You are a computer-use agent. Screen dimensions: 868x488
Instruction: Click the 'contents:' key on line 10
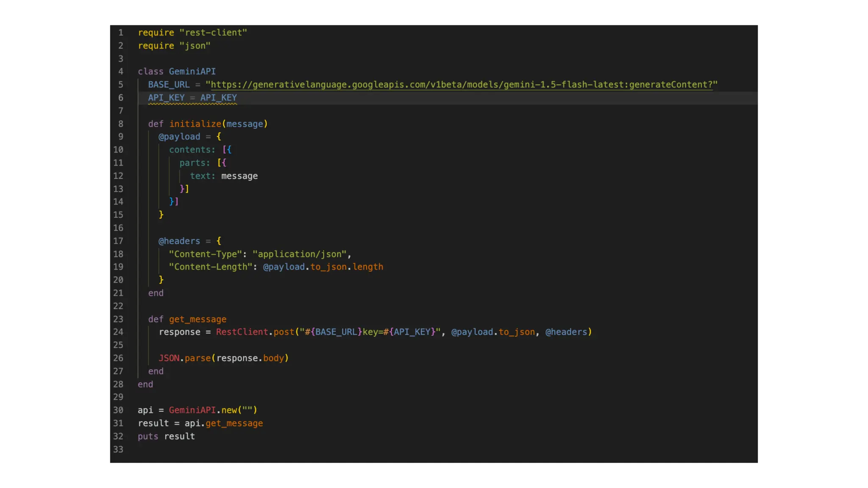[192, 150]
